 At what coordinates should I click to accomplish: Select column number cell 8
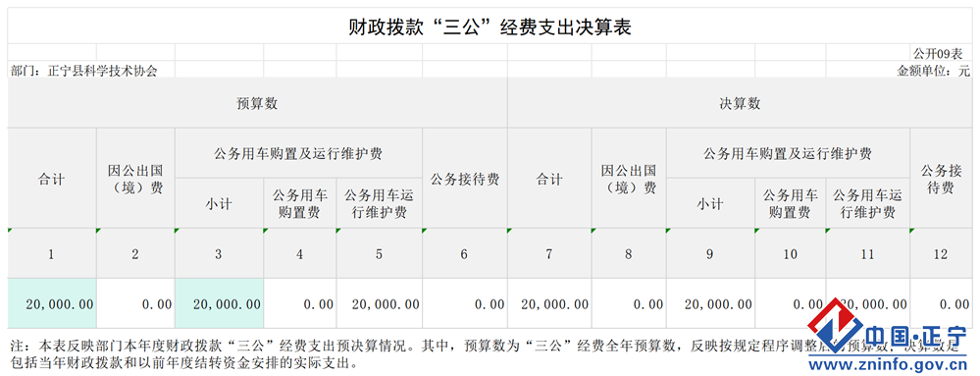(629, 254)
